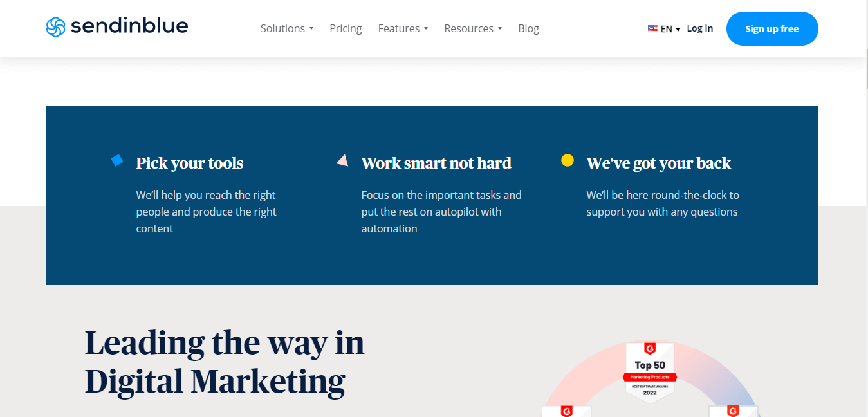868x417 pixels.
Task: Click the blue diamond beside Pick your tools
Action: pyautogui.click(x=117, y=160)
